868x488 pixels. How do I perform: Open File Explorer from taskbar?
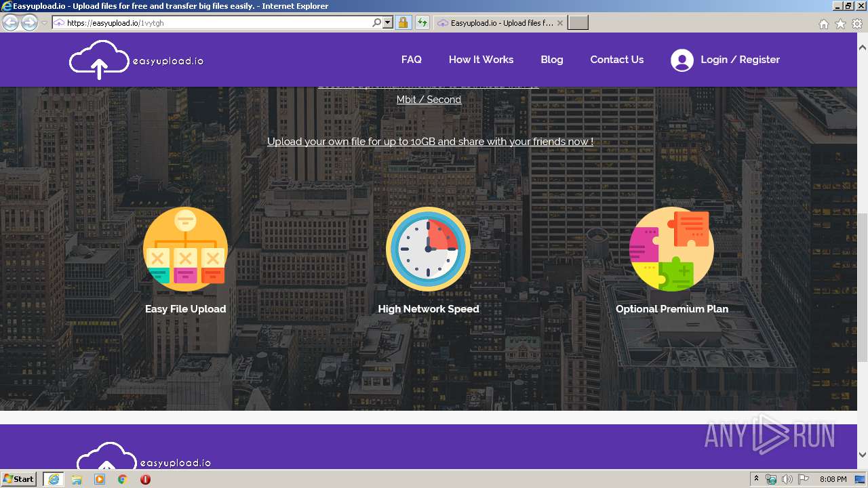pos(77,479)
